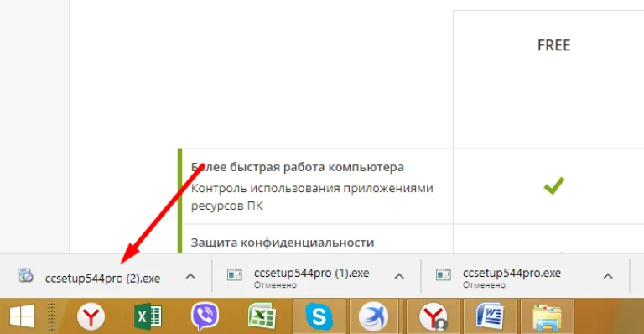
Task: Switch to Microsoft Word in the taskbar
Action: click(x=490, y=316)
